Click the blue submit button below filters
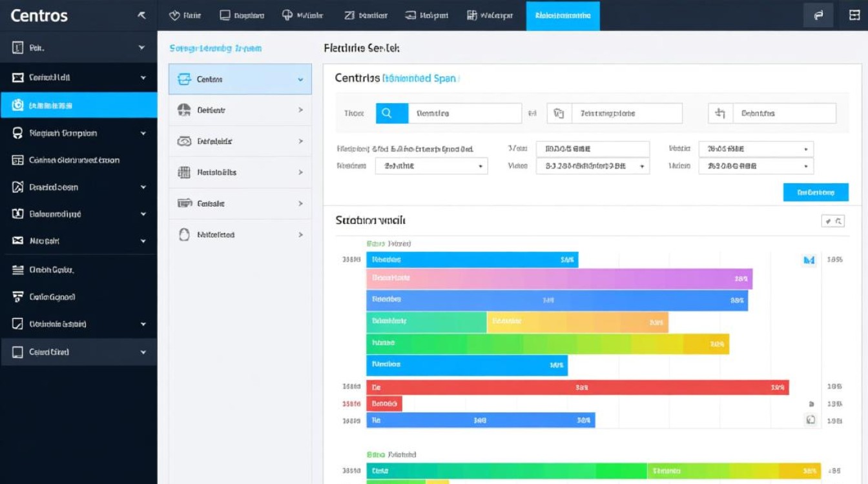The width and height of the screenshot is (868, 484). tap(815, 192)
